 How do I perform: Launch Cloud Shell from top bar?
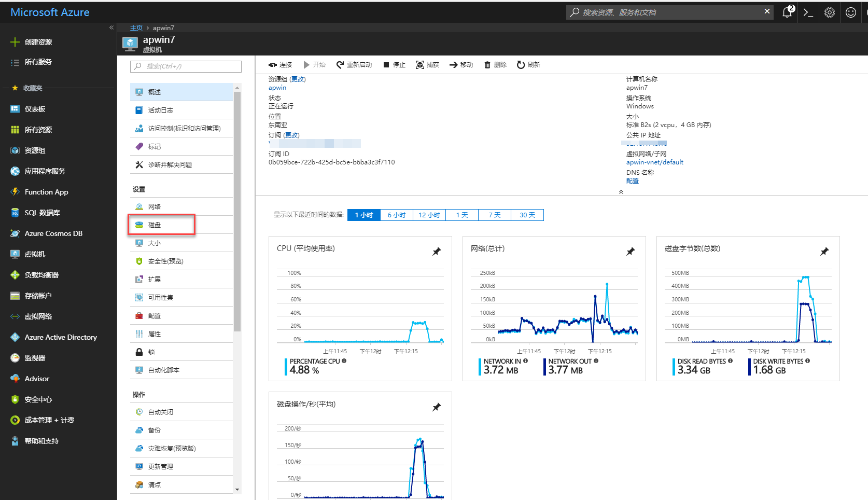tap(808, 12)
